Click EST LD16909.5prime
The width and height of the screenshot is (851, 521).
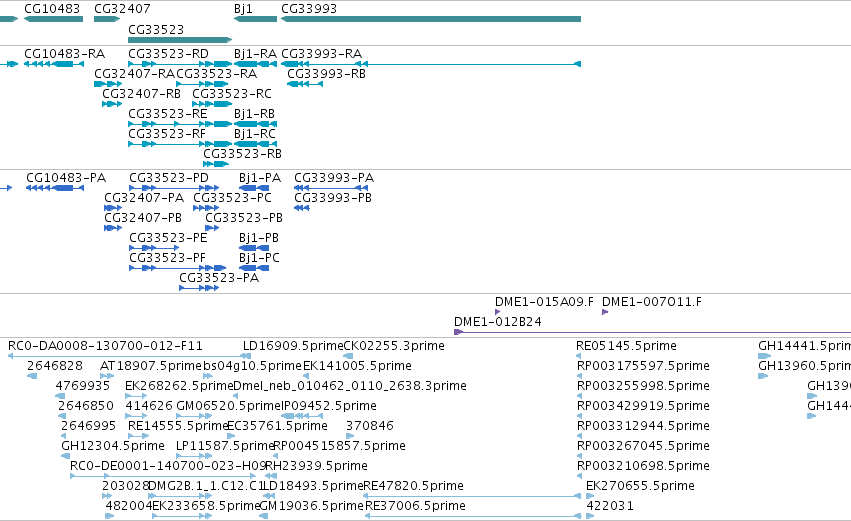293,346
